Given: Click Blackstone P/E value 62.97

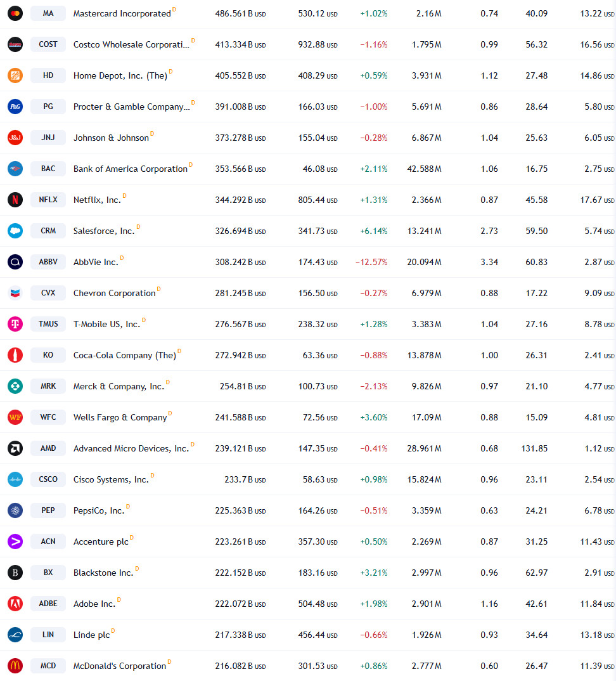Looking at the screenshot, I should click(x=537, y=573).
